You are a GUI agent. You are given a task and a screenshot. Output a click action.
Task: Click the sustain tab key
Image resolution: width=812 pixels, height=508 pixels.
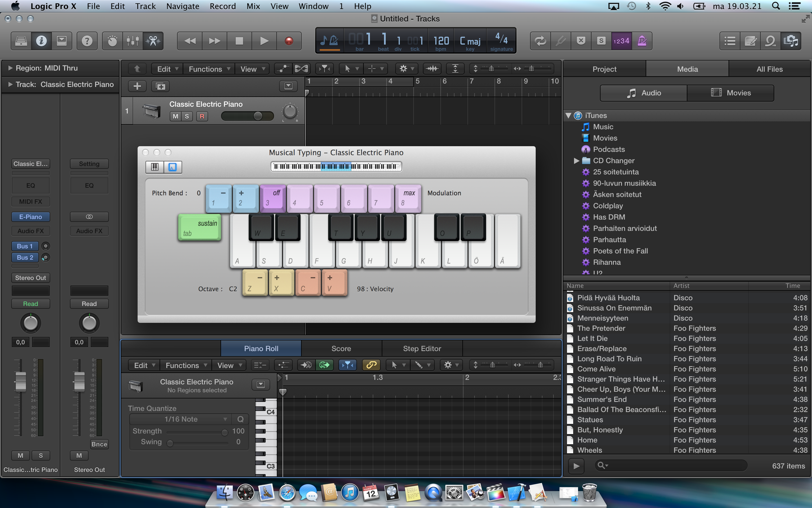200,227
